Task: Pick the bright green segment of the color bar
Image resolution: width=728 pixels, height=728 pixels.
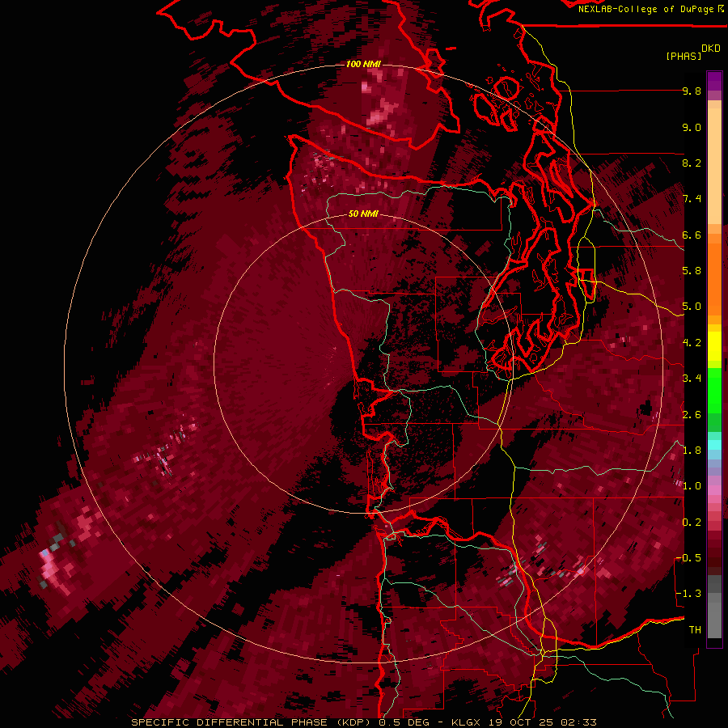Action: pos(714,390)
